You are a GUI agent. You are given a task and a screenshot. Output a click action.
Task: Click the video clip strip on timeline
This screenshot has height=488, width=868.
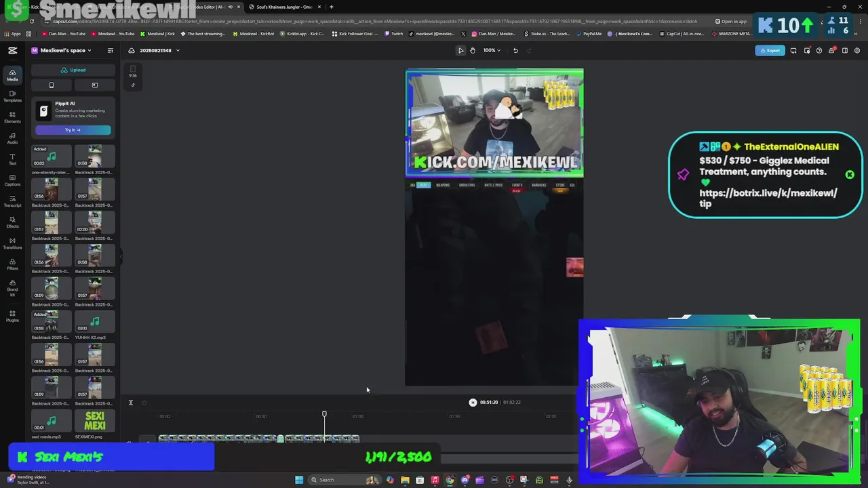pyautogui.click(x=259, y=438)
